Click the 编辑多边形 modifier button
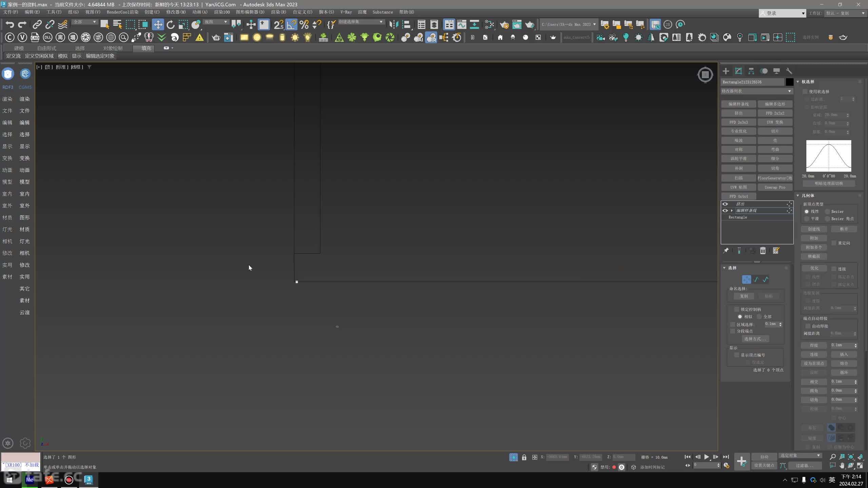The width and height of the screenshot is (868, 488). [775, 104]
